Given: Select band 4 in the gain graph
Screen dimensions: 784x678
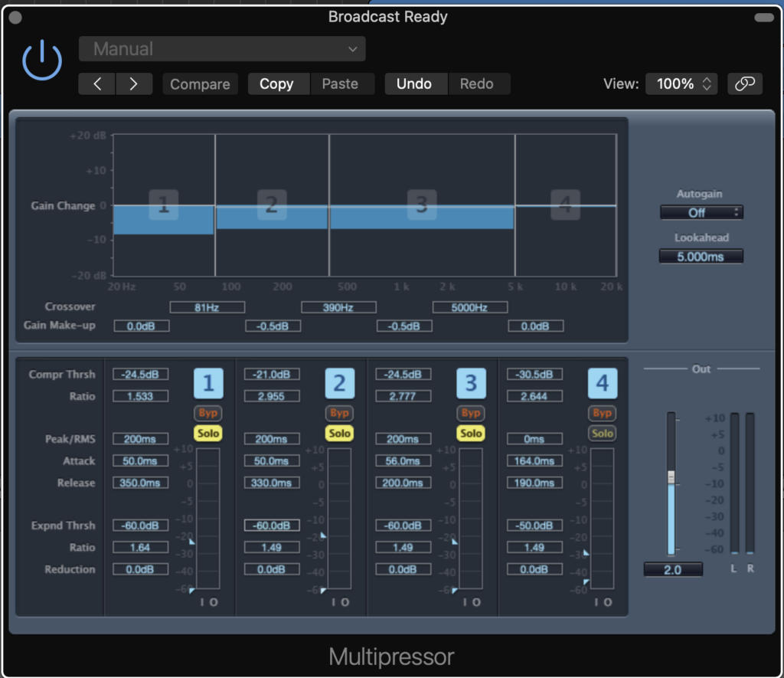Looking at the screenshot, I should tap(566, 205).
